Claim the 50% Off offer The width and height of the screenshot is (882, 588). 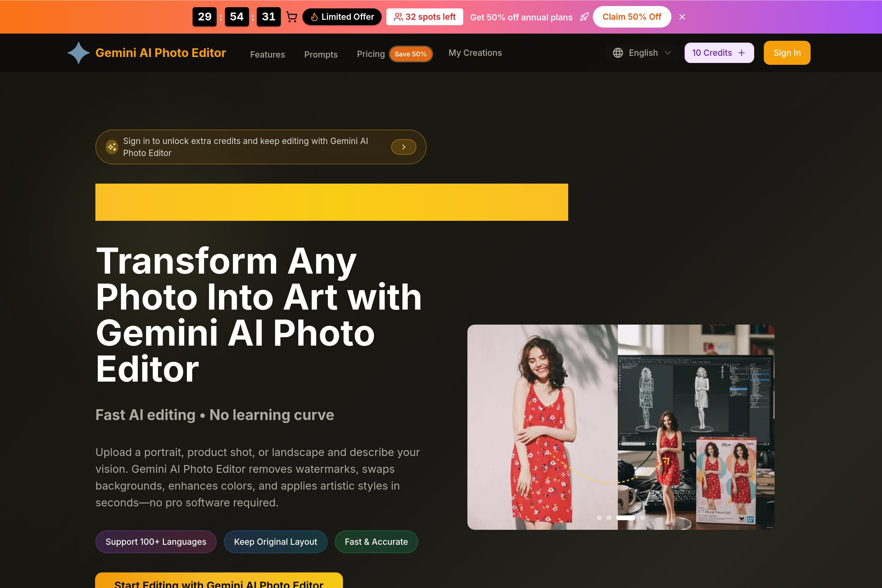coord(632,16)
